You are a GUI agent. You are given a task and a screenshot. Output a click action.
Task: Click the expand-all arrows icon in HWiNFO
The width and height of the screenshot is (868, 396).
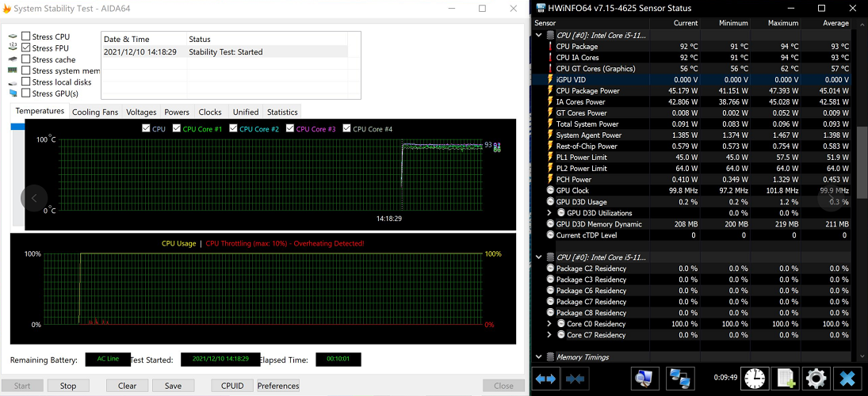(x=545, y=379)
